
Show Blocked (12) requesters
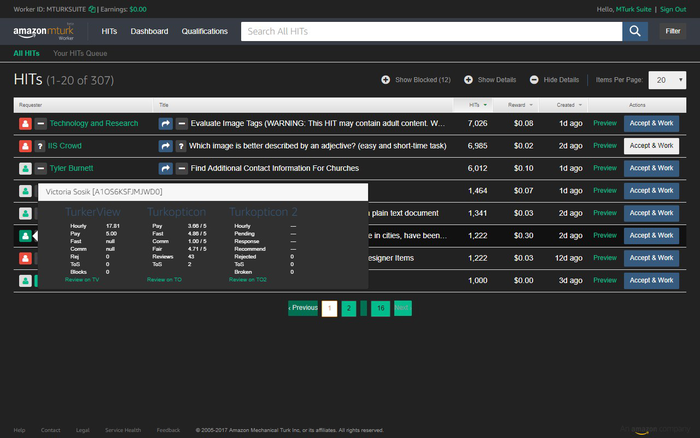pos(416,80)
